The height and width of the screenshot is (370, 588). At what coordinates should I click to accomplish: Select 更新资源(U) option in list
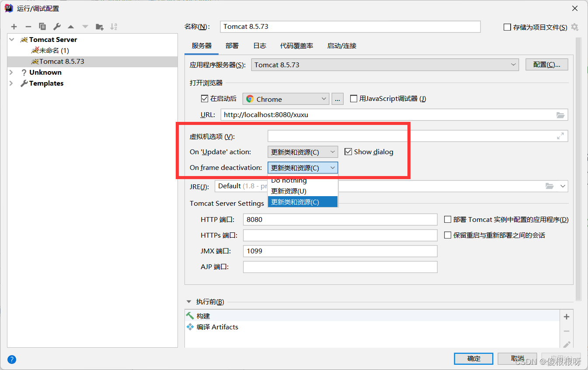(x=303, y=191)
